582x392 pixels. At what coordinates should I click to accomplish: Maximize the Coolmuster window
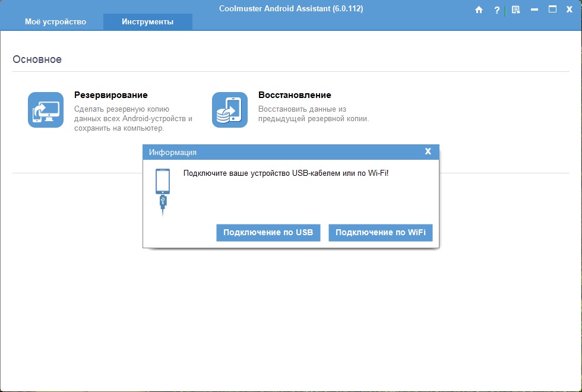[x=552, y=10]
